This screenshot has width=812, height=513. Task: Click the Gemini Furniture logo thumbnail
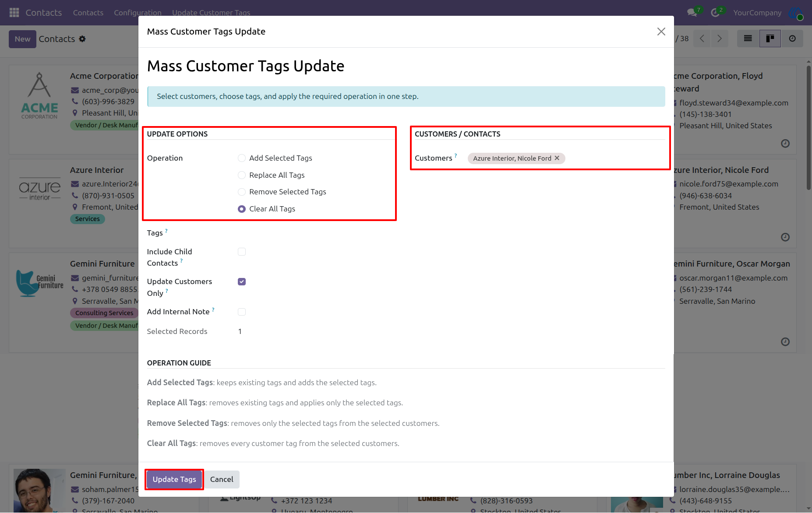[39, 283]
